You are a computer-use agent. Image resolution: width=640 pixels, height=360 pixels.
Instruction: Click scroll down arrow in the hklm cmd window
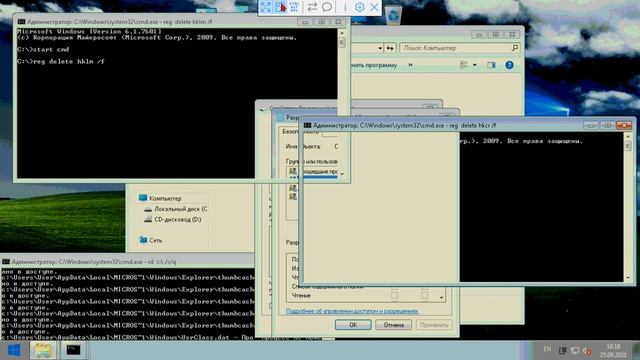pos(342,174)
